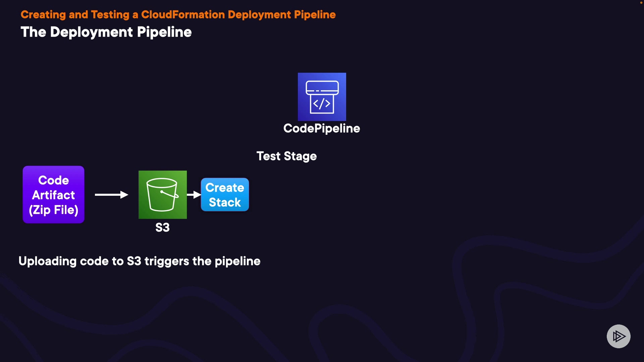Image resolution: width=644 pixels, height=362 pixels.
Task: Click the Test Stage label
Action: pos(286,156)
